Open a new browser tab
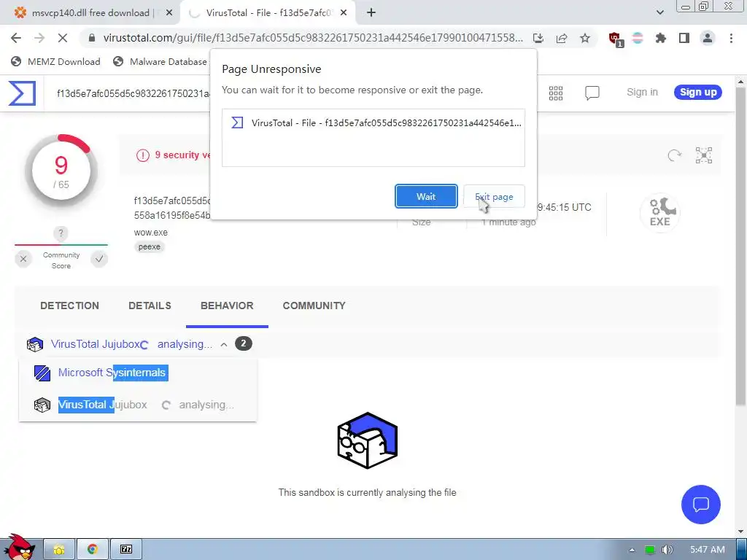Screen dimensions: 747x560 tap(371, 13)
